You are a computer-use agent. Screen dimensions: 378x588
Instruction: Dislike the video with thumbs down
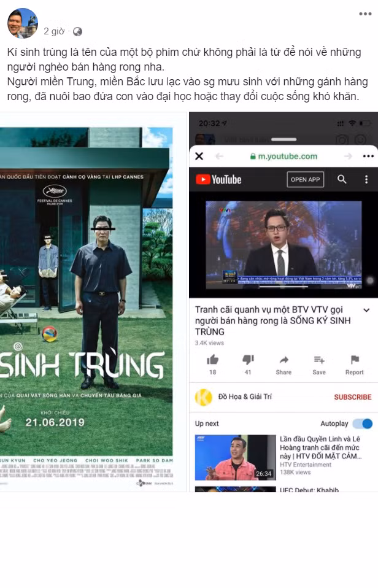click(x=248, y=360)
